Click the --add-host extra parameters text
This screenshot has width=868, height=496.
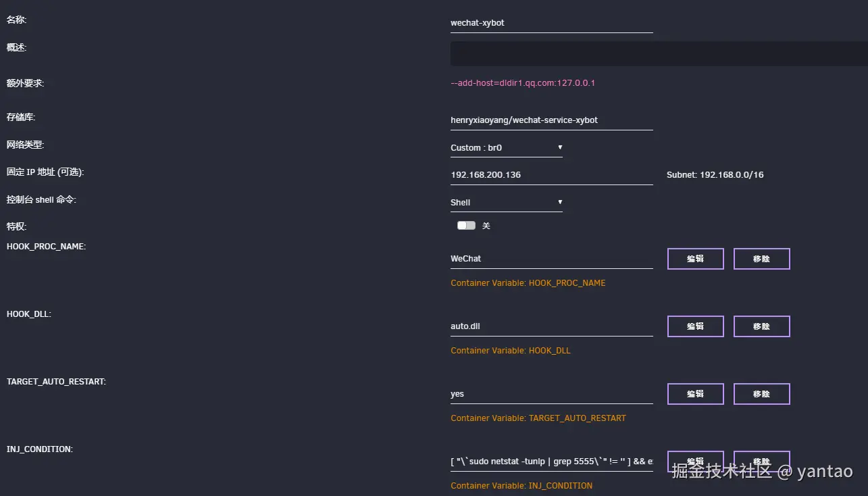pos(522,83)
